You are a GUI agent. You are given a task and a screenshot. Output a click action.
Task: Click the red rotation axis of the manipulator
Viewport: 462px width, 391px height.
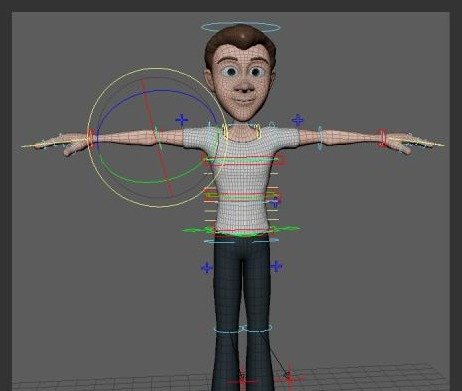pos(157,138)
